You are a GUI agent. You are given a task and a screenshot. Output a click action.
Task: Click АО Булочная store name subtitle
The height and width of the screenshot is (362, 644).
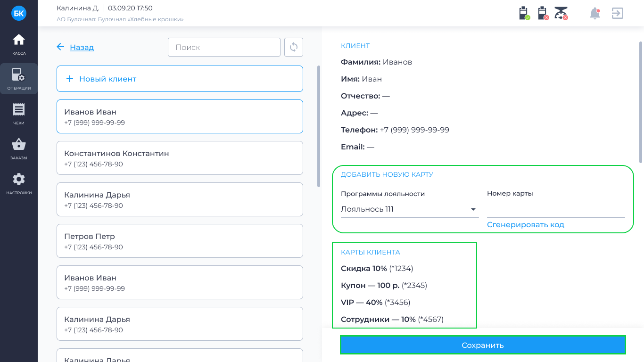[x=120, y=19]
